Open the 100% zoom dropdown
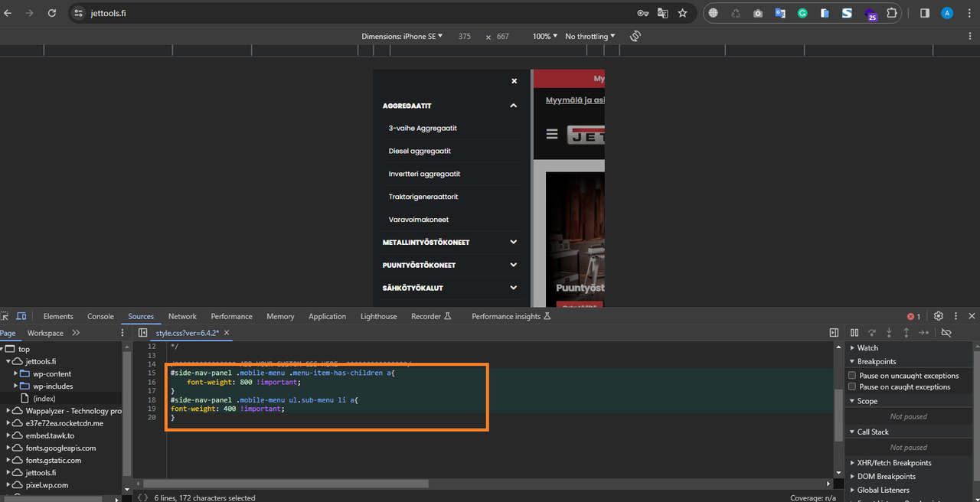This screenshot has height=502, width=980. (x=545, y=36)
